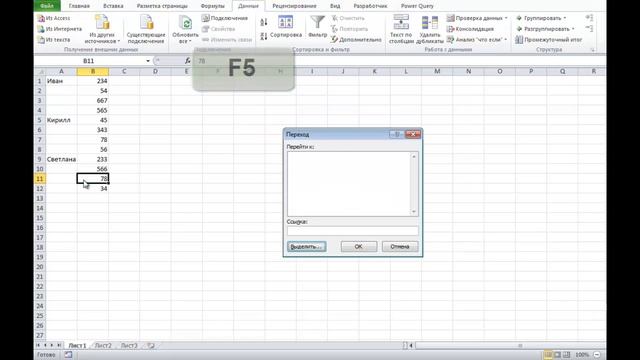Switch to the Formulas (Формулы) tab
The width and height of the screenshot is (640, 360).
pyautogui.click(x=213, y=6)
